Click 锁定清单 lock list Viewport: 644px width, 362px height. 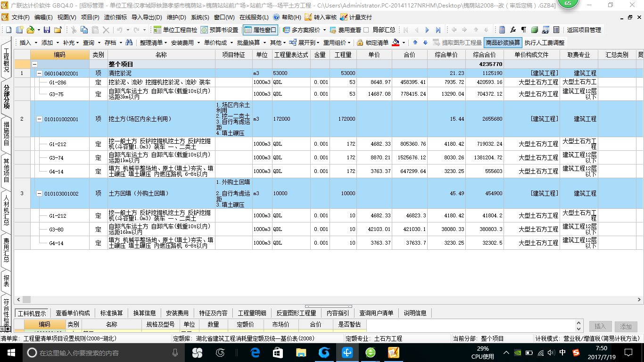[372, 42]
